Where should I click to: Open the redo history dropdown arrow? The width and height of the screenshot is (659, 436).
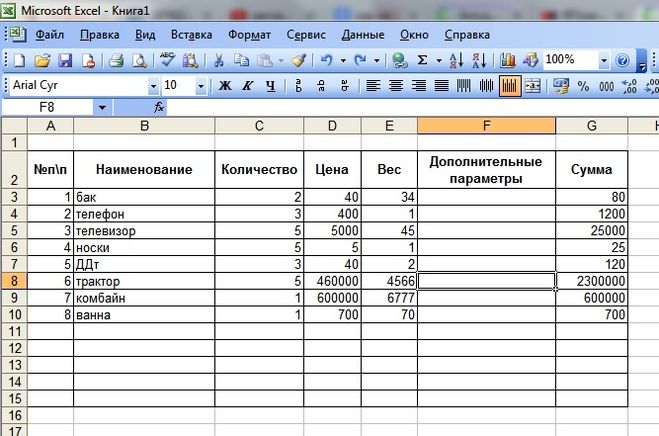[x=377, y=61]
